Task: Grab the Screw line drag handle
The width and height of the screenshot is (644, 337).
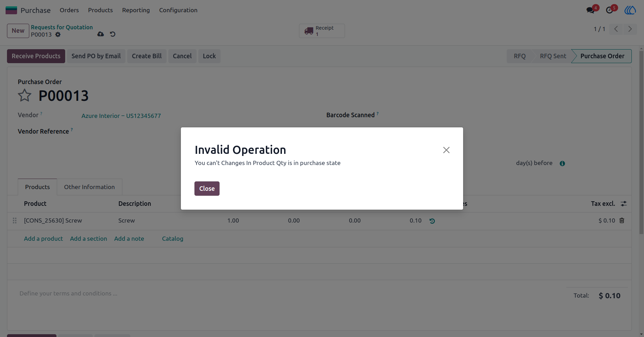Action: tap(15, 221)
